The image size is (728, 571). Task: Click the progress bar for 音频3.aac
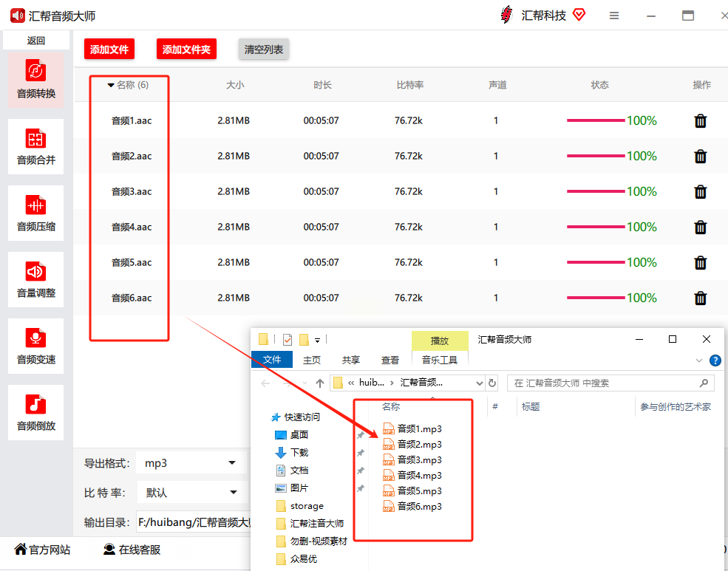coord(596,191)
